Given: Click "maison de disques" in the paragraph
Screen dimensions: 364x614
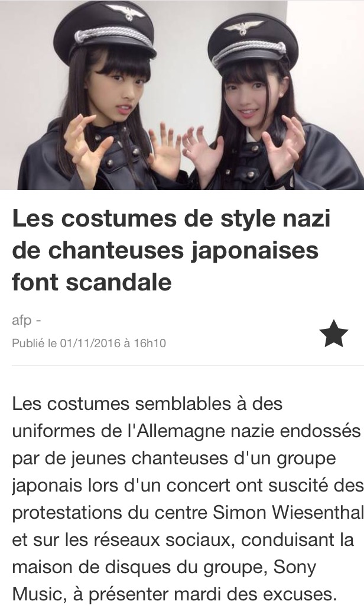Looking at the screenshot, I should click(90, 568).
